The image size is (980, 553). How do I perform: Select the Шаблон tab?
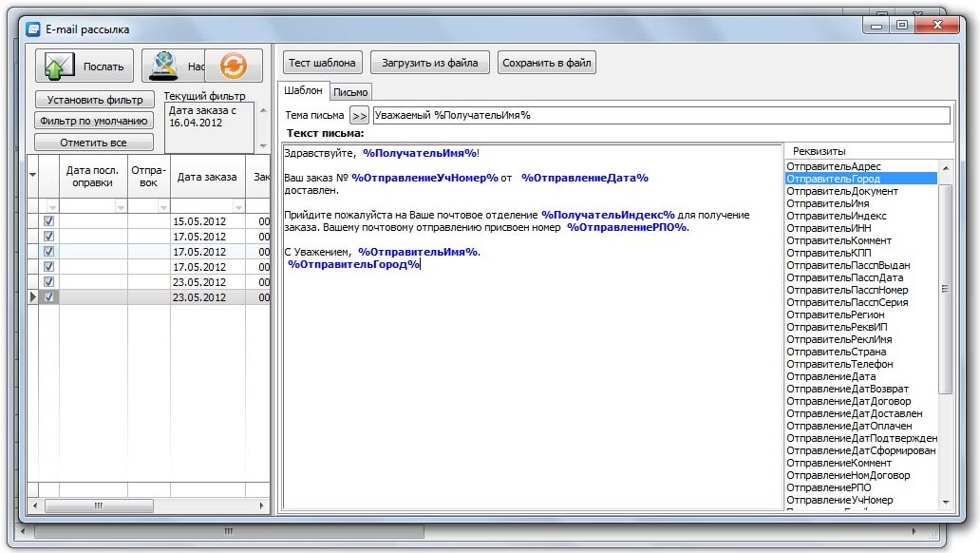click(304, 91)
